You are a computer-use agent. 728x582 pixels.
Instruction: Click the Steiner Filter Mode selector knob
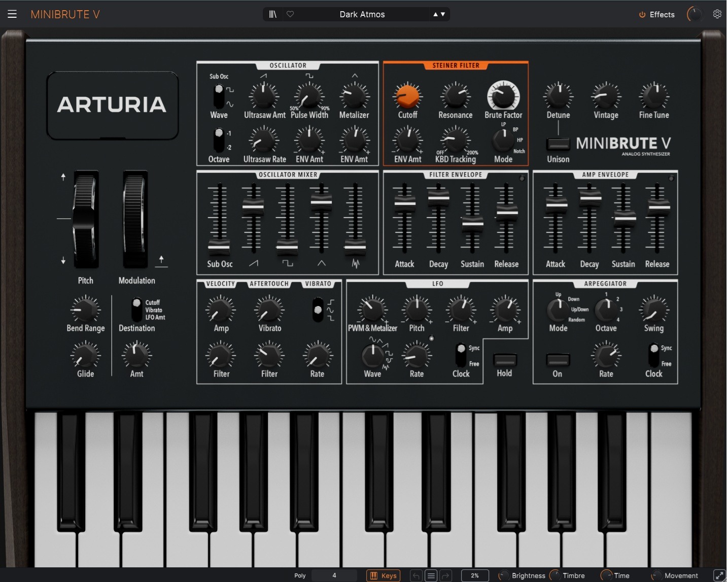click(x=503, y=140)
